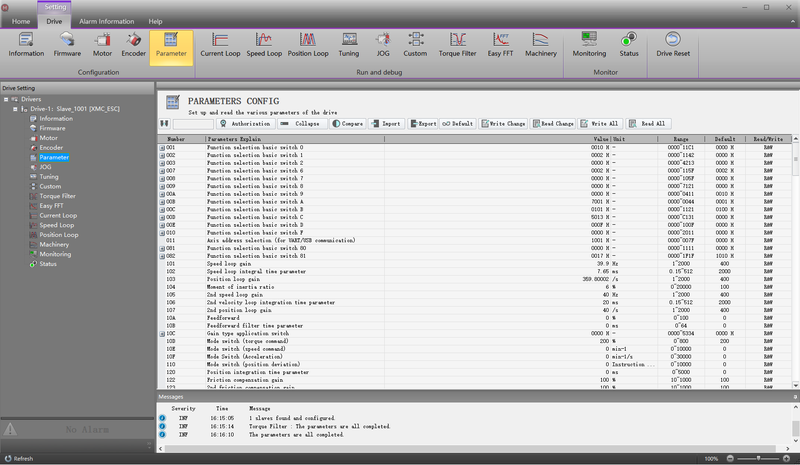Viewport: 800px width, 465px height.
Task: Open Monitoring from the ribbon
Action: (x=589, y=45)
